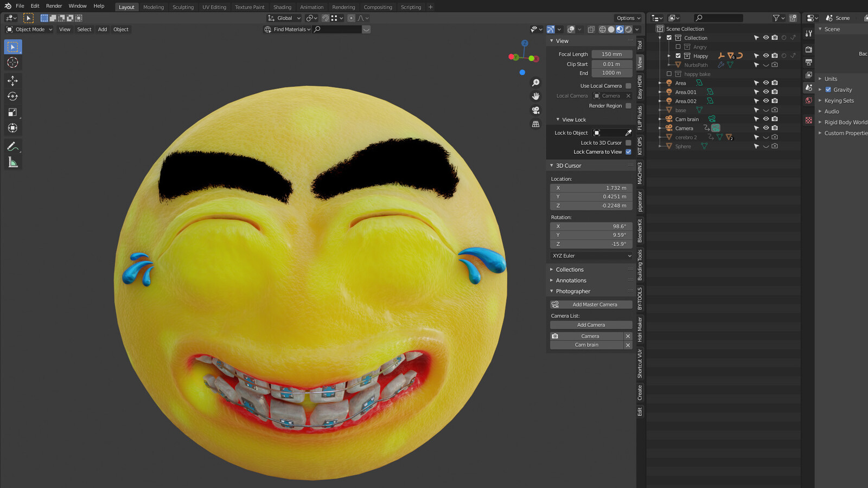Toggle X-ray display icon
Viewport: 868px width, 488px height.
591,29
